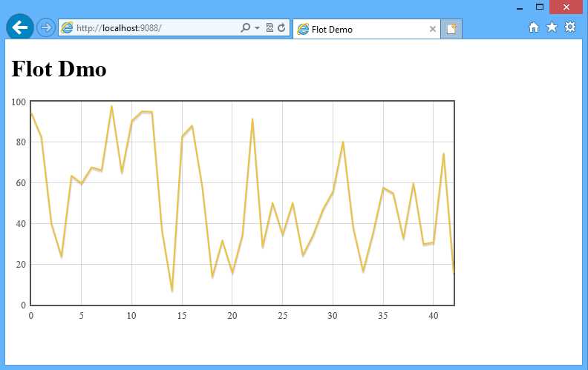This screenshot has width=588, height=370.
Task: Click the browser Back arrow button
Action: 19,27
